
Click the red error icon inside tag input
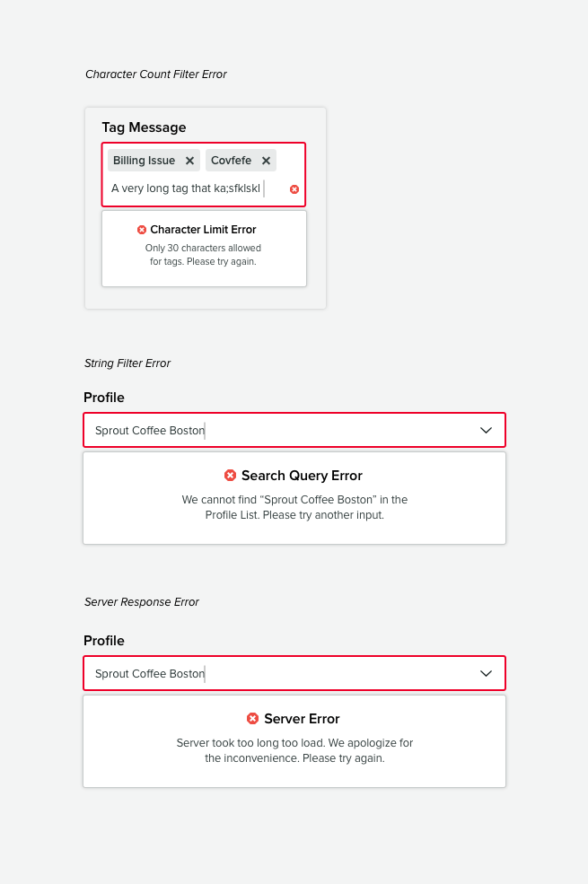(294, 189)
